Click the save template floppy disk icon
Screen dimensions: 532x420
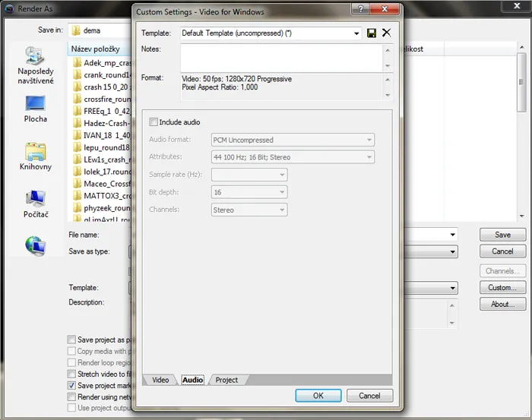coord(372,33)
